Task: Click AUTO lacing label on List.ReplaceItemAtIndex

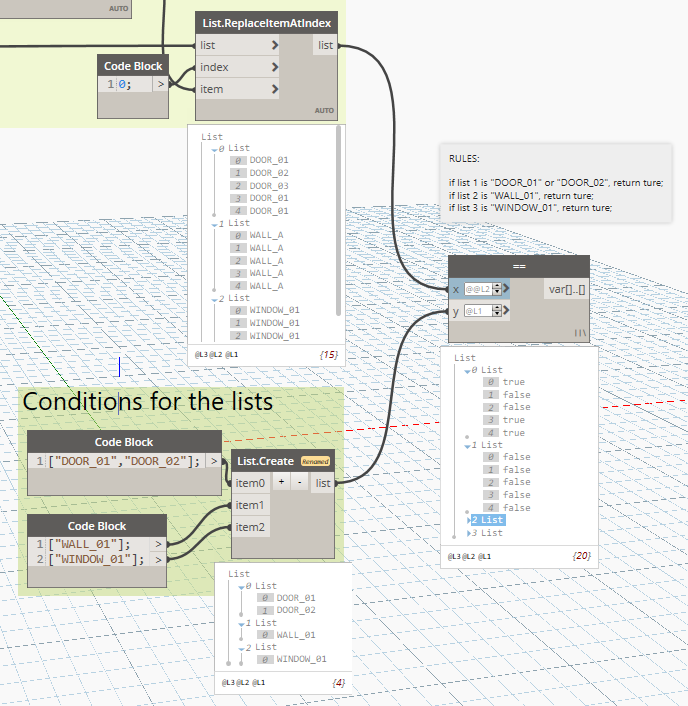Action: point(324,110)
